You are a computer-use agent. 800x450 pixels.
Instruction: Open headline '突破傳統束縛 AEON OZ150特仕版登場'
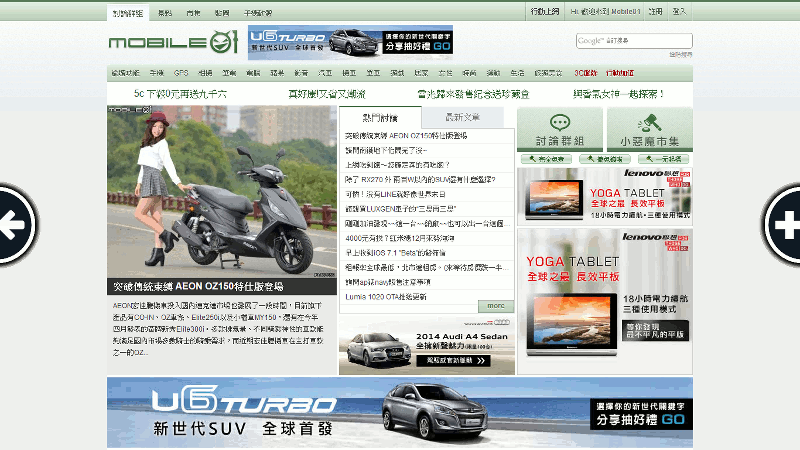click(x=198, y=287)
